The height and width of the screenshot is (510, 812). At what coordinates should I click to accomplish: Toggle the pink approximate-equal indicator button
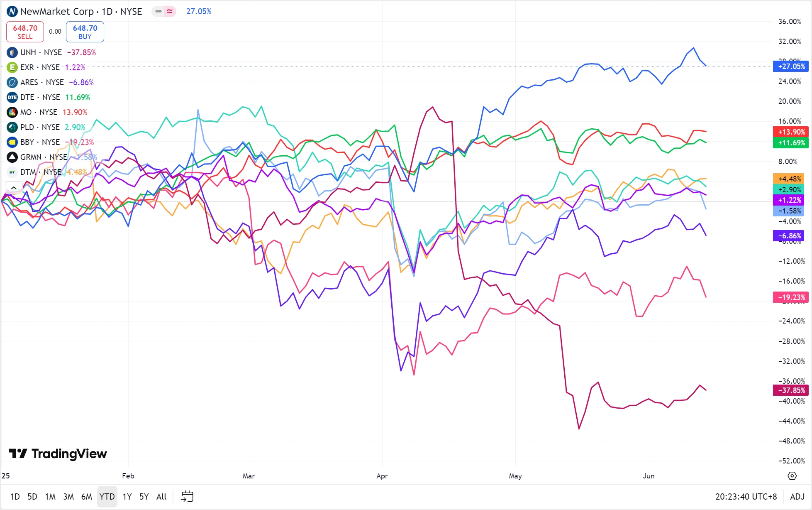click(x=170, y=12)
